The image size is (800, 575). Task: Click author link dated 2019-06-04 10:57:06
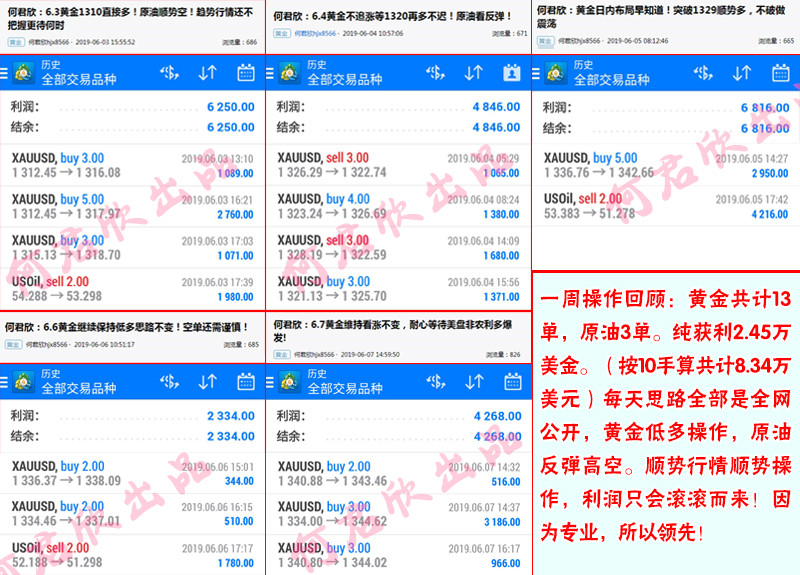point(315,33)
